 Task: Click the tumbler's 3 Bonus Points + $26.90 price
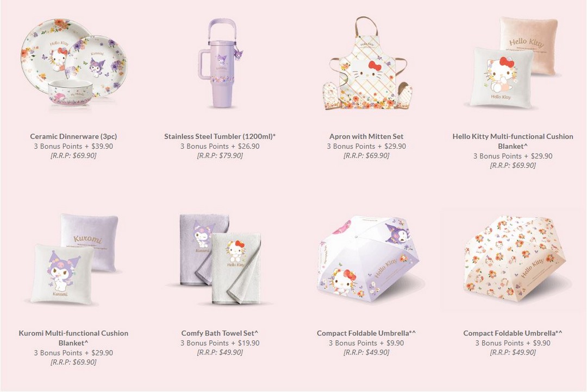coord(220,146)
